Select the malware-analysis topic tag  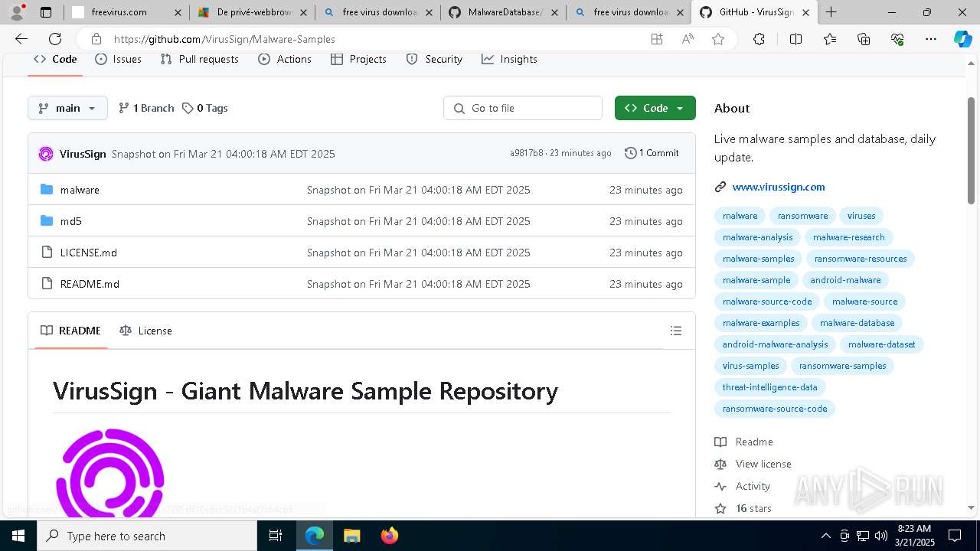tap(757, 237)
